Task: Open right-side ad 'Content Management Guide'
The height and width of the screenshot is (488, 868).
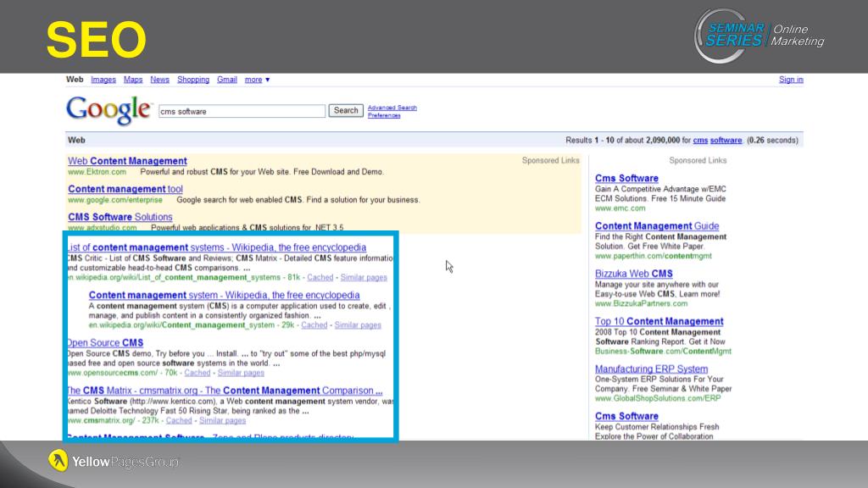Action: click(x=657, y=225)
